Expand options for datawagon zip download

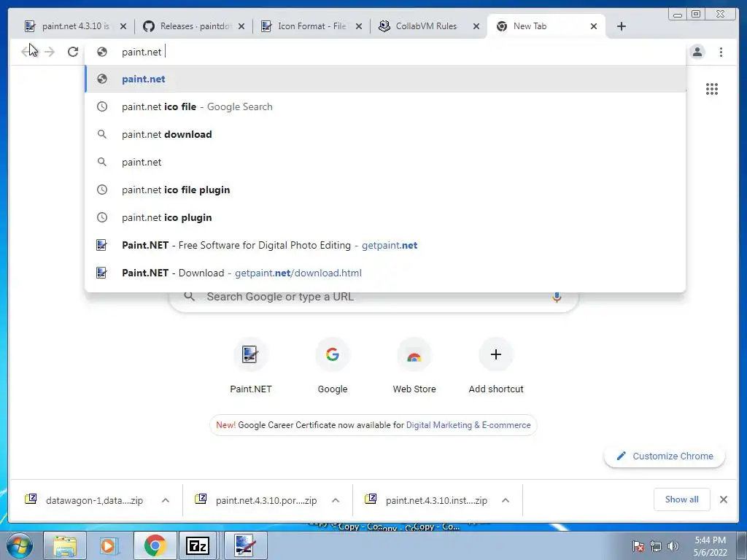click(x=166, y=500)
